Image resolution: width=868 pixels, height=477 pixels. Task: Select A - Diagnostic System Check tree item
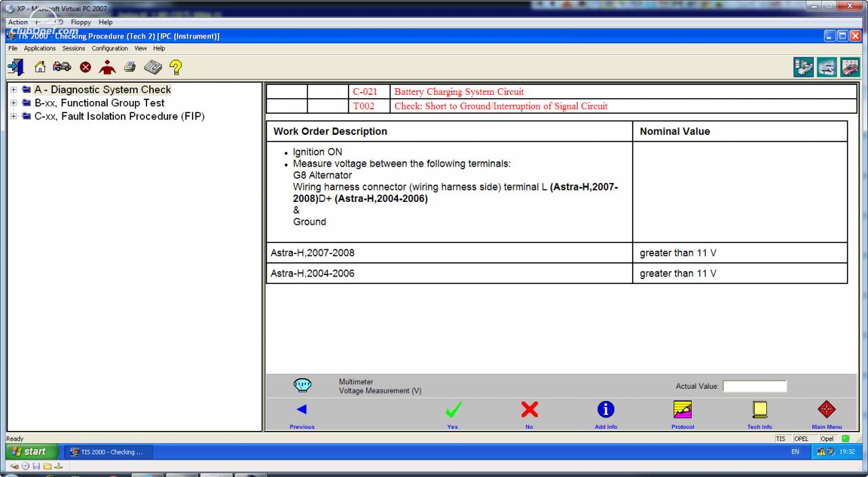click(102, 89)
